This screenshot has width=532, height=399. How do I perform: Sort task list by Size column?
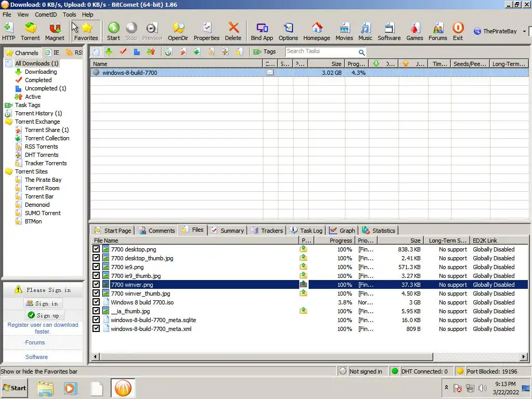pos(326,64)
